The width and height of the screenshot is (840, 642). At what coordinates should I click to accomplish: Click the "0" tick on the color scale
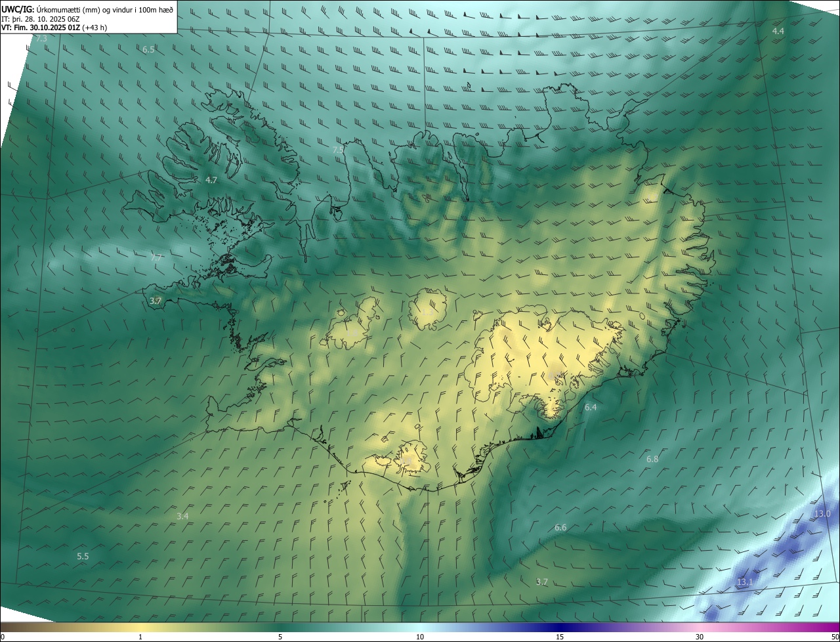tap(3, 637)
